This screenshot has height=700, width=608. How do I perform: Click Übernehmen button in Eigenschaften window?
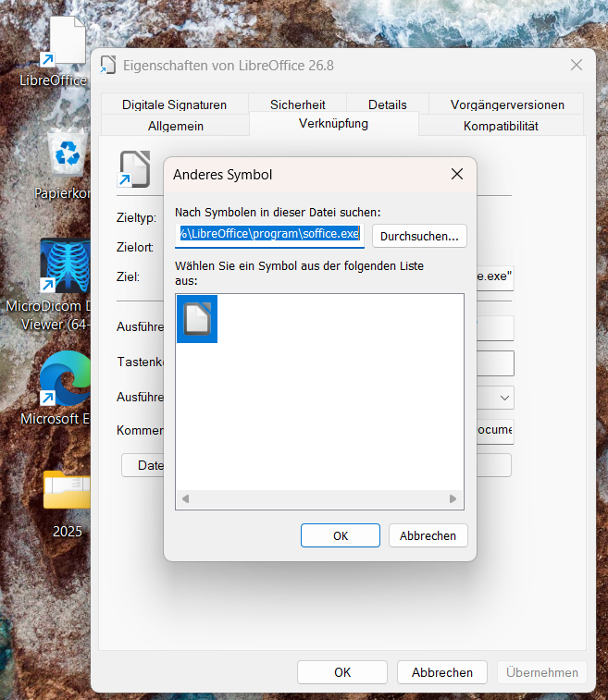[542, 672]
